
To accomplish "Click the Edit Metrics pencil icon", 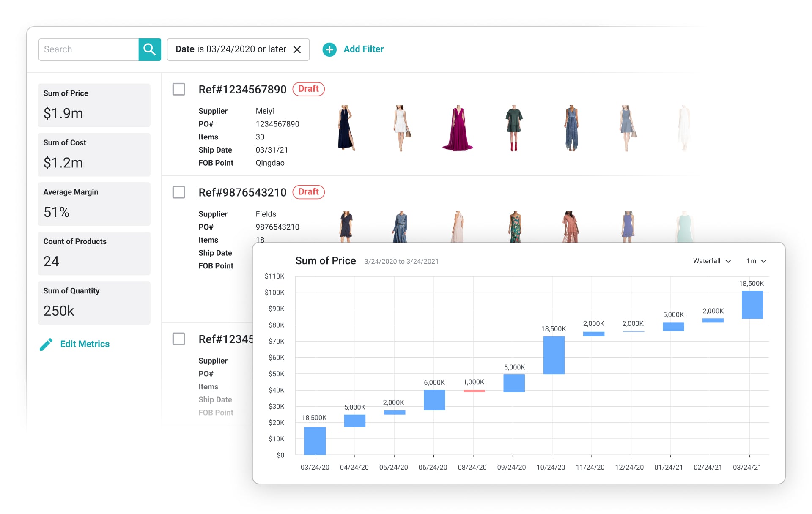I will tap(46, 344).
